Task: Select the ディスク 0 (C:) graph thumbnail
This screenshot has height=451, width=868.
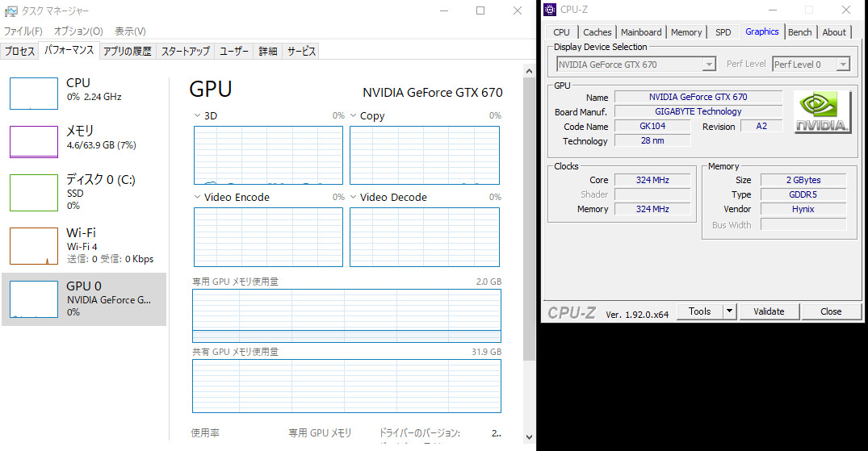Action: coord(34,193)
